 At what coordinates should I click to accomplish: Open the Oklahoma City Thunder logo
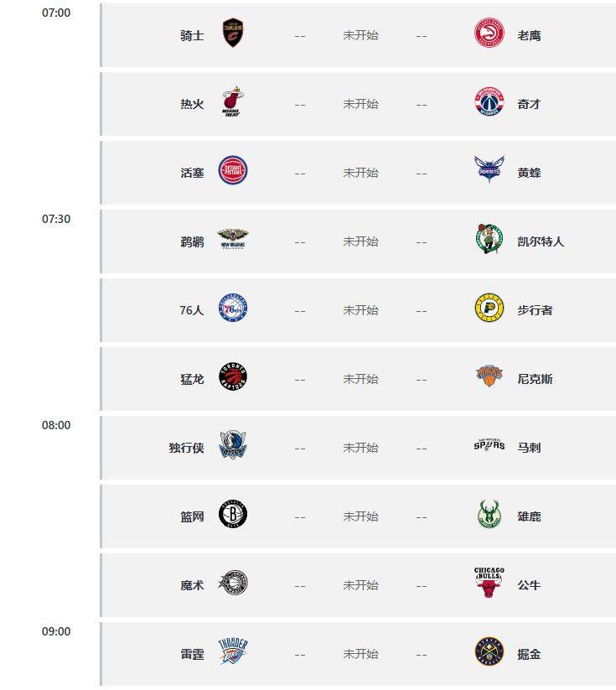click(x=234, y=653)
